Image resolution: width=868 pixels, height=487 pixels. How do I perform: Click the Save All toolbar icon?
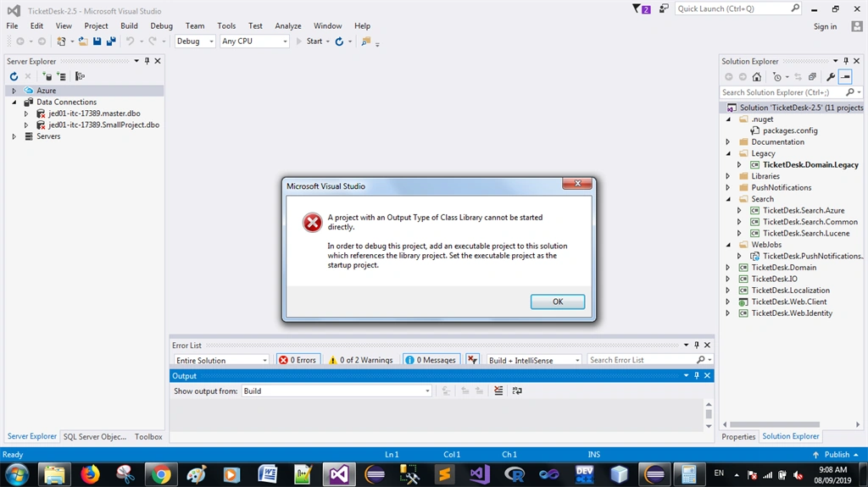[111, 42]
